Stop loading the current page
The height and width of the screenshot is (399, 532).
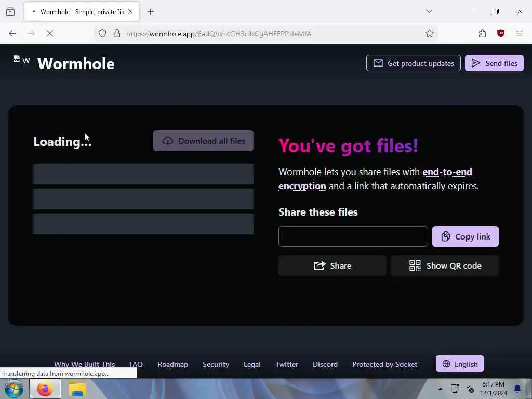click(x=49, y=33)
